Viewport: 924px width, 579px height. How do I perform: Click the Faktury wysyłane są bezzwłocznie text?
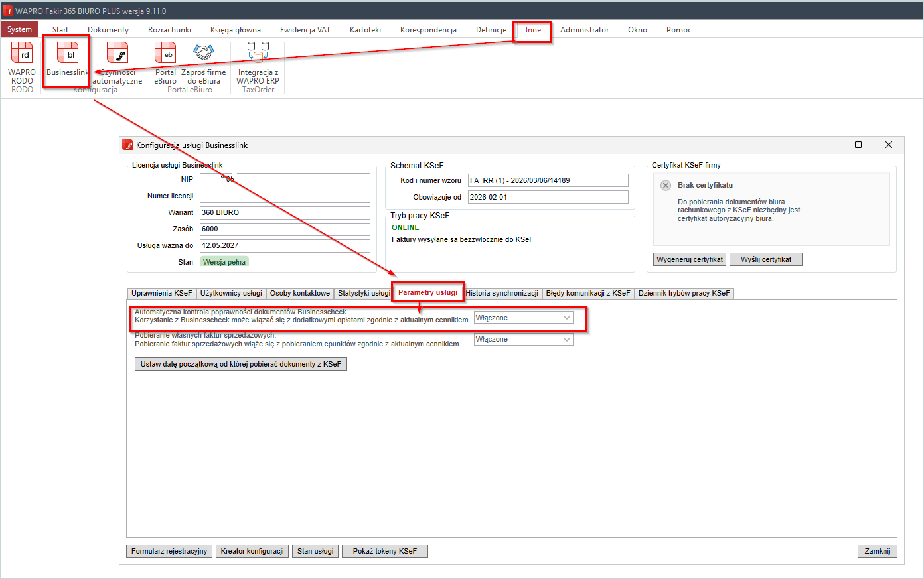click(x=462, y=239)
